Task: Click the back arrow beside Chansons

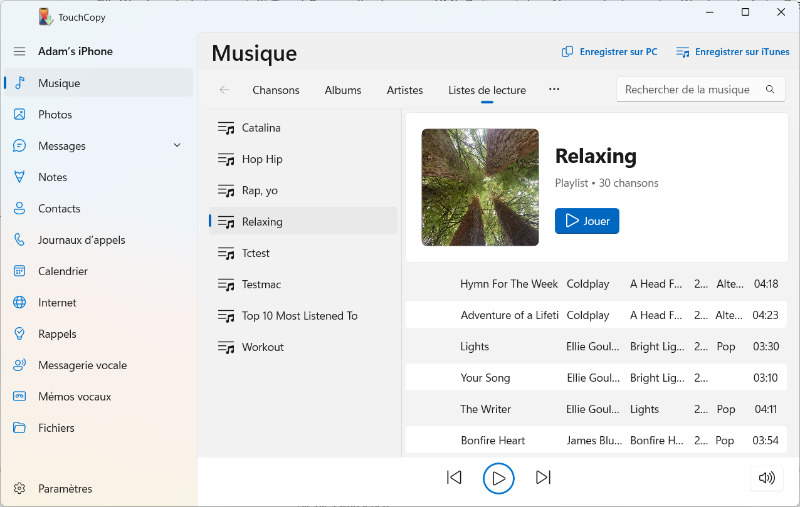Action: coord(224,90)
